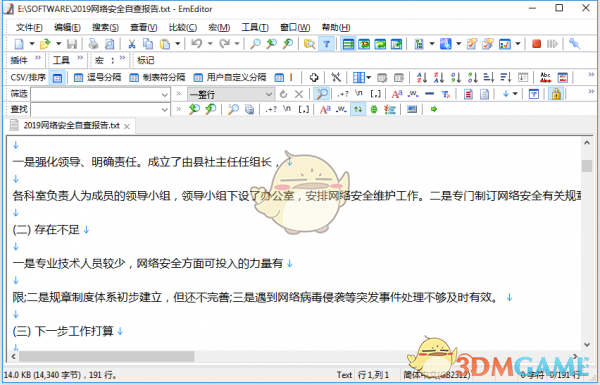Toggle regular expression .+? in filter toolbar

click(343, 94)
